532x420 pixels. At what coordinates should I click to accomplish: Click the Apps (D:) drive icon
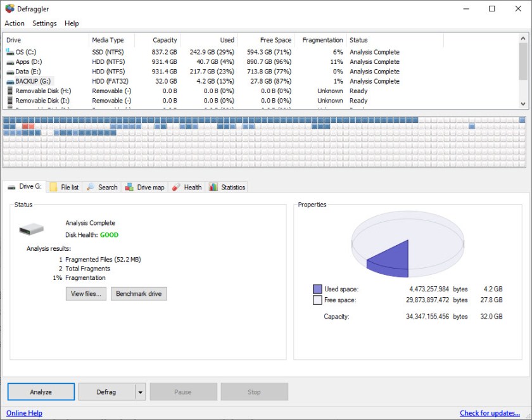(10, 62)
